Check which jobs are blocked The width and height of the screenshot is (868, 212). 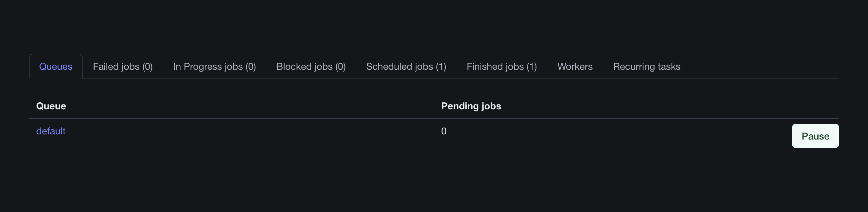pyautogui.click(x=311, y=66)
